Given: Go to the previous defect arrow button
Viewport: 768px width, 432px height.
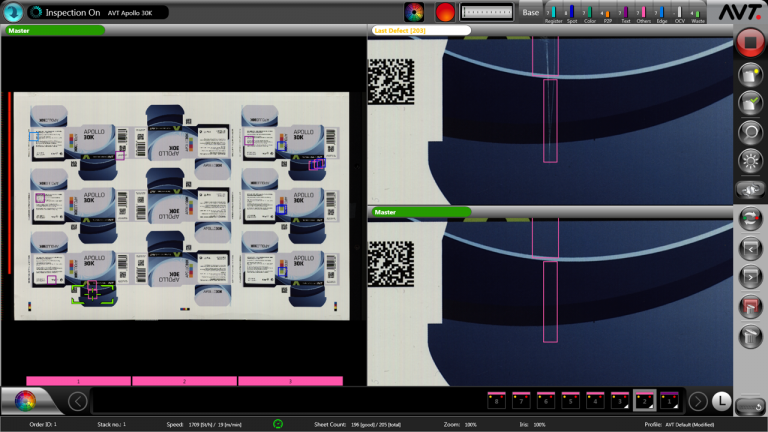Looking at the screenshot, I should click(750, 249).
